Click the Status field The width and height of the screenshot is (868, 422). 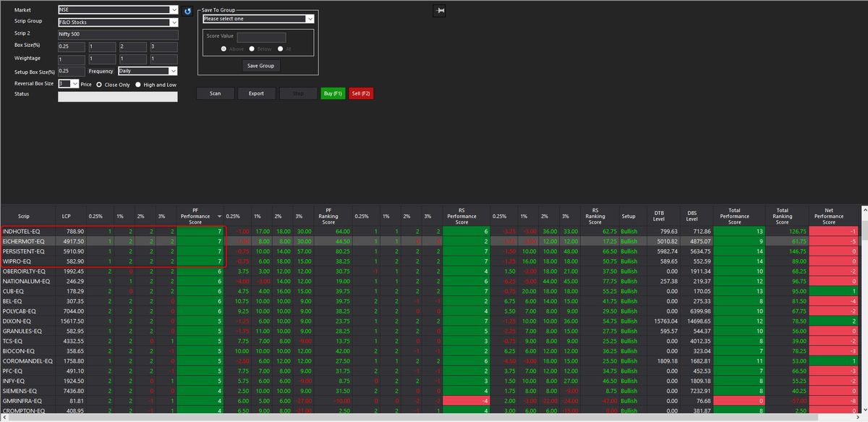(118, 96)
